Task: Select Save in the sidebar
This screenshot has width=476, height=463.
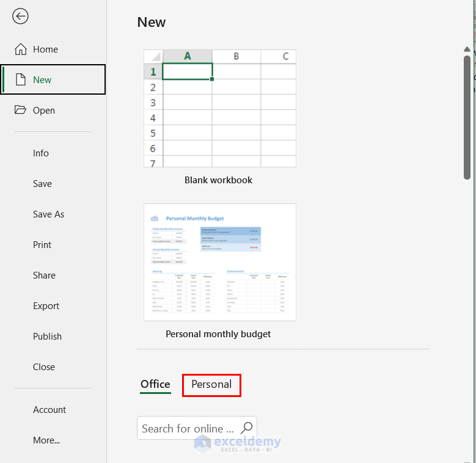Action: click(42, 184)
